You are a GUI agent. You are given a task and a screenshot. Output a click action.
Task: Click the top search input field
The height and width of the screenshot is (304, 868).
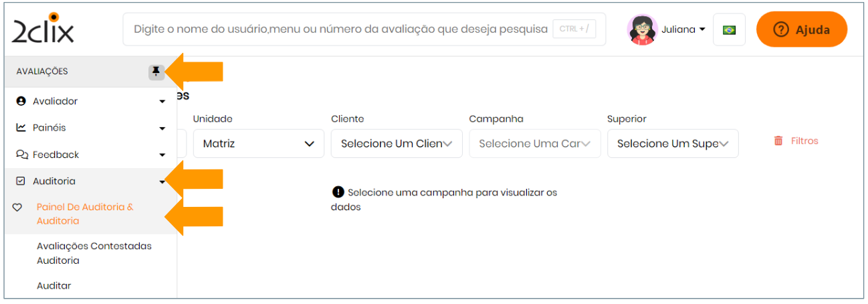click(340, 29)
